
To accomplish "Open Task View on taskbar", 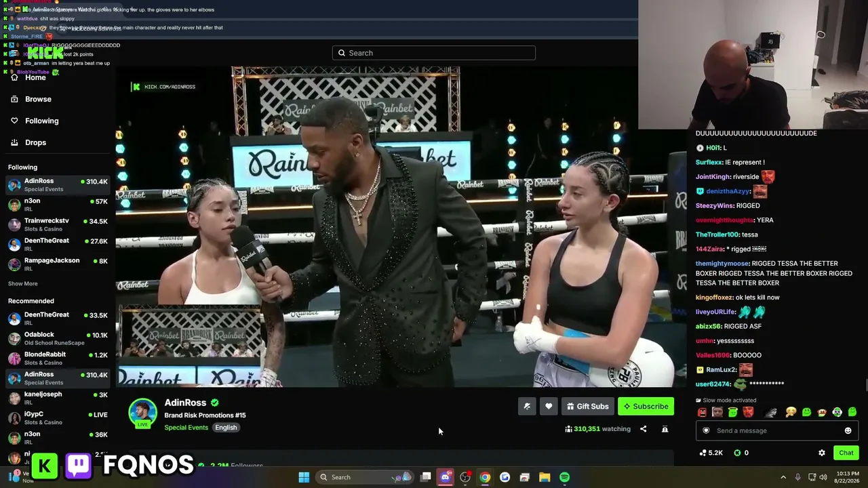I will point(425,477).
